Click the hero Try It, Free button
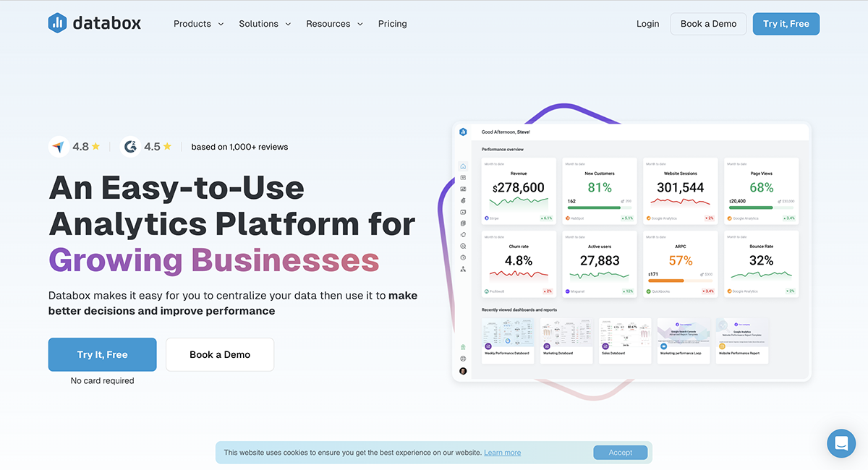This screenshot has width=868, height=470. (x=102, y=354)
